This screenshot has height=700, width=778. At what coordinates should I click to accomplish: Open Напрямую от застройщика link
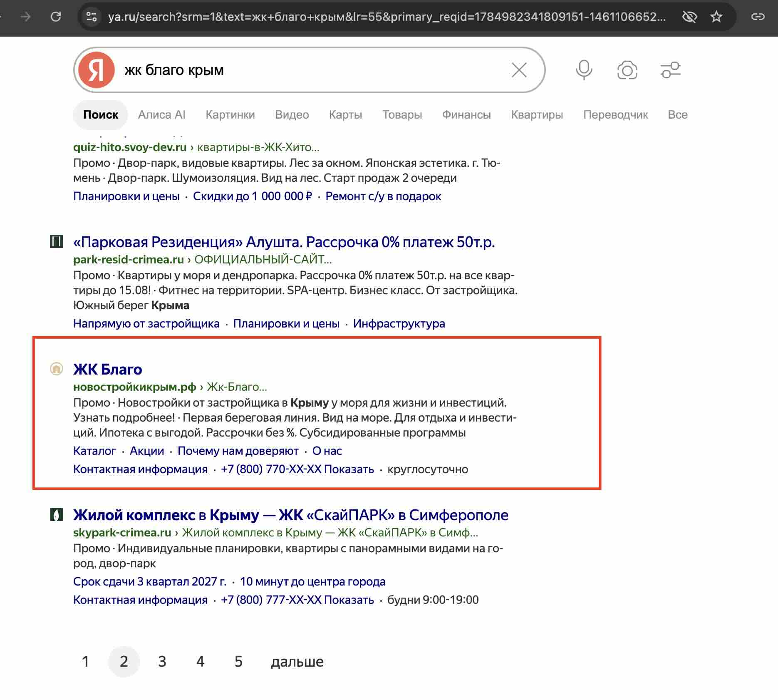coord(146,323)
